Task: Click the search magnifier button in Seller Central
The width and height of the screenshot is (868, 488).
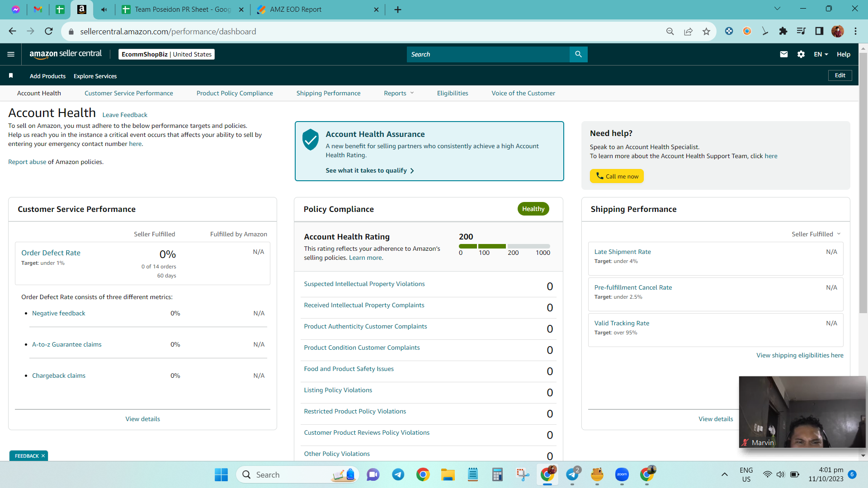Action: click(x=578, y=54)
